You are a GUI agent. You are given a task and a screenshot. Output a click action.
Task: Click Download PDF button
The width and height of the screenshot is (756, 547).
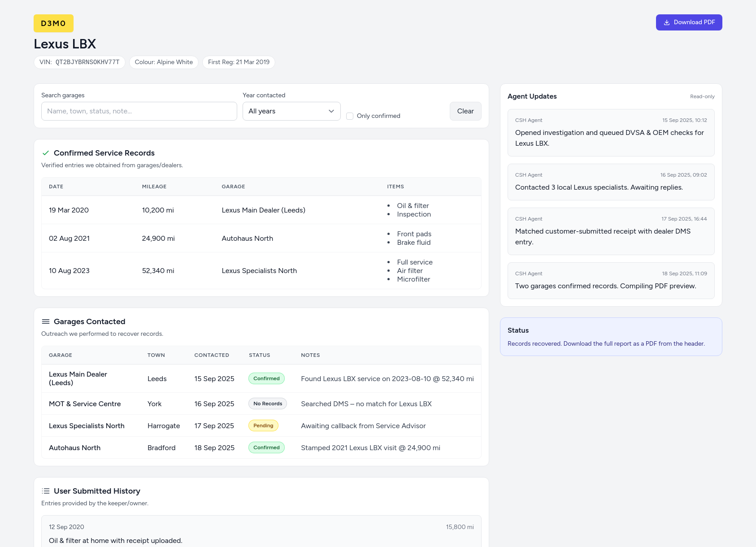[x=689, y=22]
